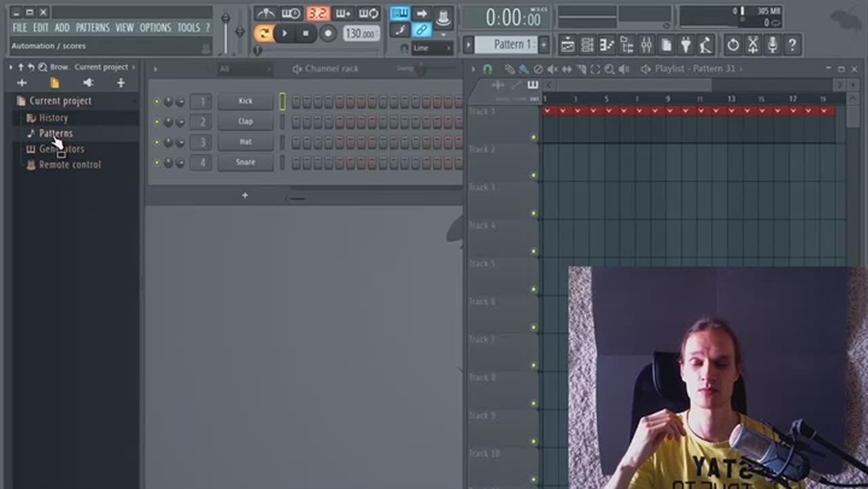This screenshot has height=489, width=868.
Task: Click the Snare channel button
Action: (245, 162)
